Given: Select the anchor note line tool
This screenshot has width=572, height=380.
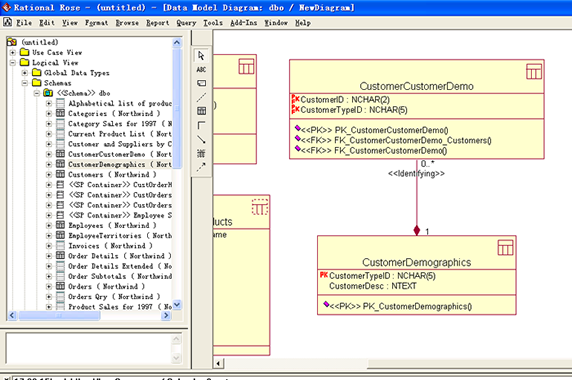Looking at the screenshot, I should (201, 97).
